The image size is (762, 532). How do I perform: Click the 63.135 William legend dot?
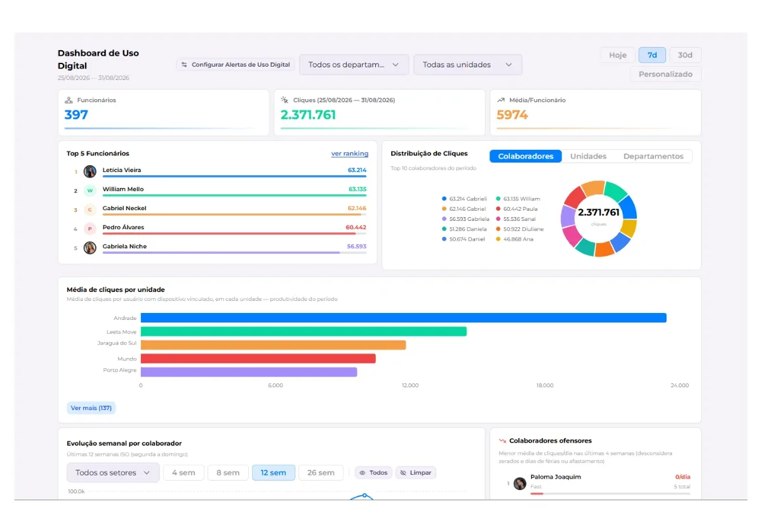[498, 199]
